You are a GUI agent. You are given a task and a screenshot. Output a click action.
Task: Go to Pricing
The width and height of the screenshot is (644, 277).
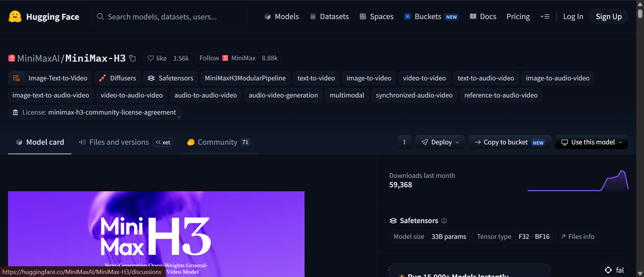click(518, 16)
